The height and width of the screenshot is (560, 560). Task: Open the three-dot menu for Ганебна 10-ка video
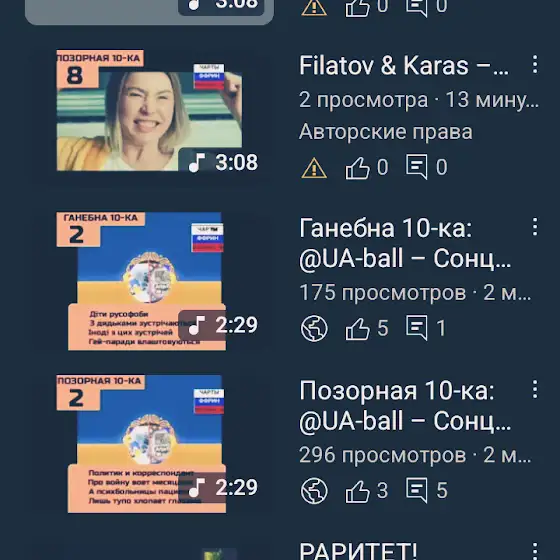coord(535,226)
